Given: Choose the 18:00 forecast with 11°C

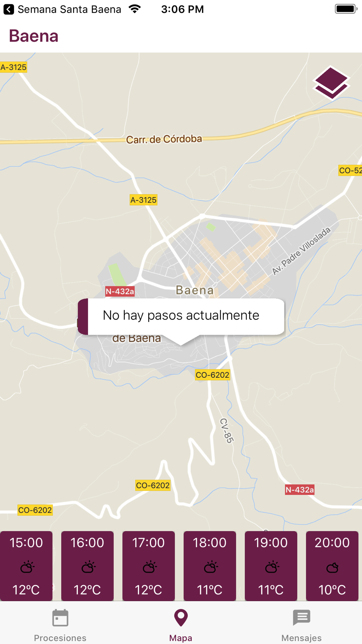Looking at the screenshot, I should [x=210, y=566].
